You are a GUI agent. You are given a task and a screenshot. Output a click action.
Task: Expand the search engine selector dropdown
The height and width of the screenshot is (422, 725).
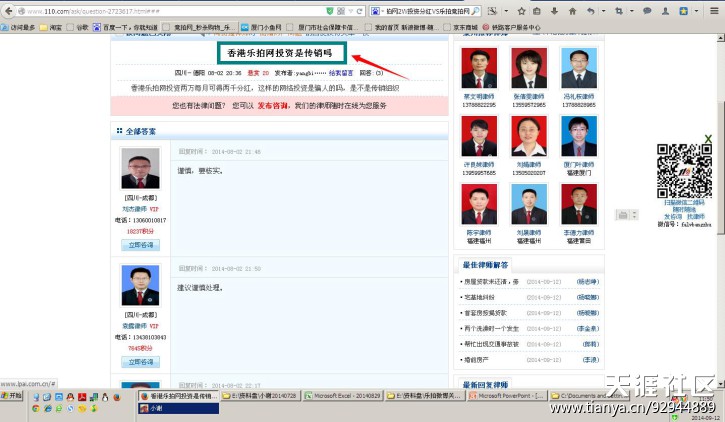(x=382, y=11)
